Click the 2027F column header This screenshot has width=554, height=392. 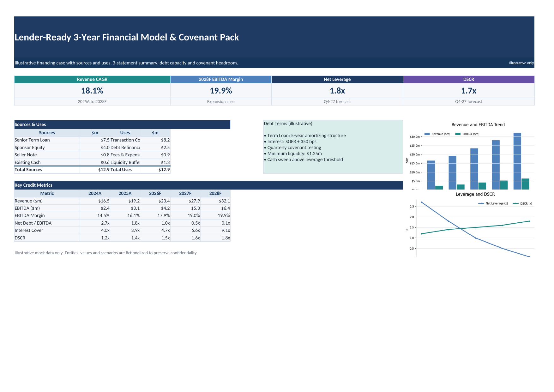185,193
